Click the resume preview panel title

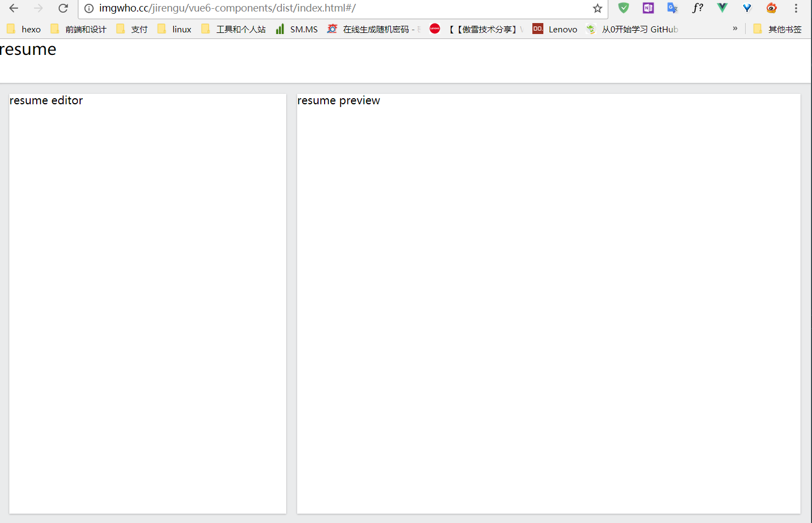(338, 100)
